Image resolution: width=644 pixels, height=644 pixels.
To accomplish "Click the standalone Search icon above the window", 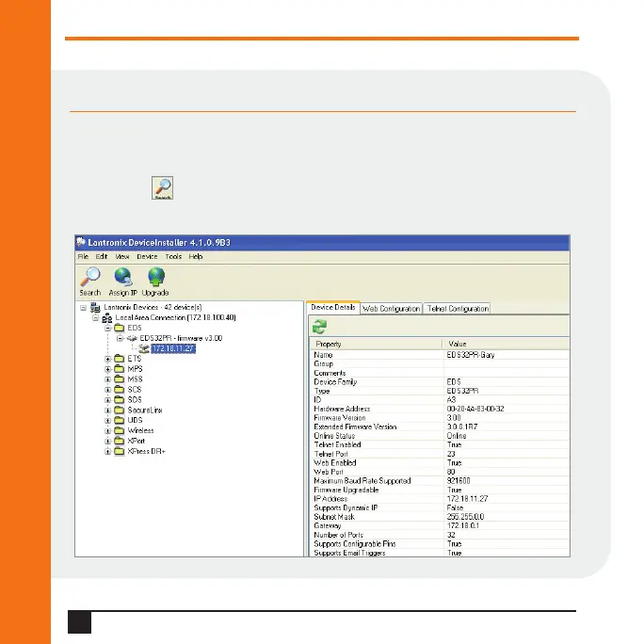I will click(x=162, y=188).
